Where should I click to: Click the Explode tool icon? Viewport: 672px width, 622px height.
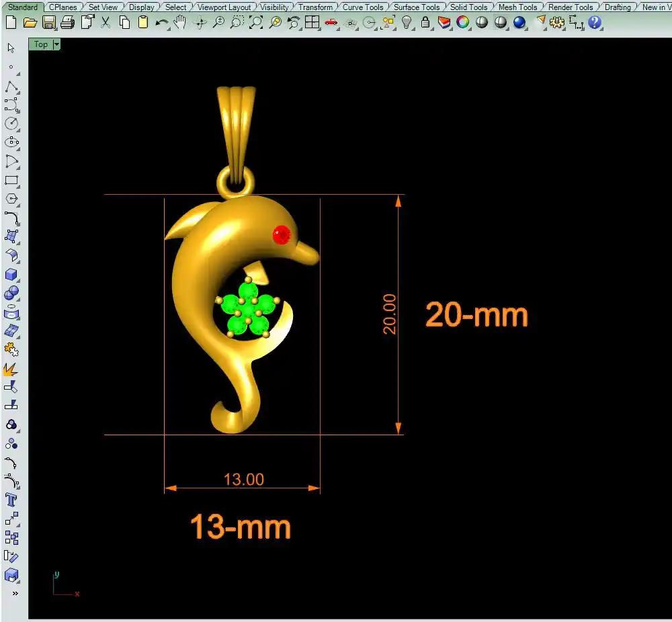(x=11, y=369)
